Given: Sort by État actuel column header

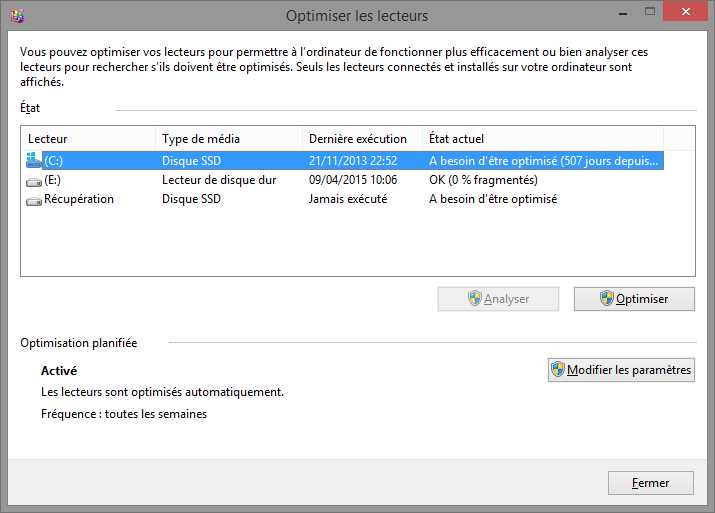Looking at the screenshot, I should (x=543, y=139).
